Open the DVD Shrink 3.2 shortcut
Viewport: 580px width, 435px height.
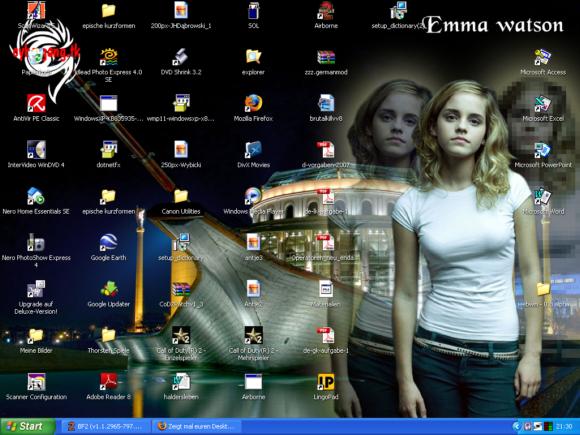click(181, 57)
